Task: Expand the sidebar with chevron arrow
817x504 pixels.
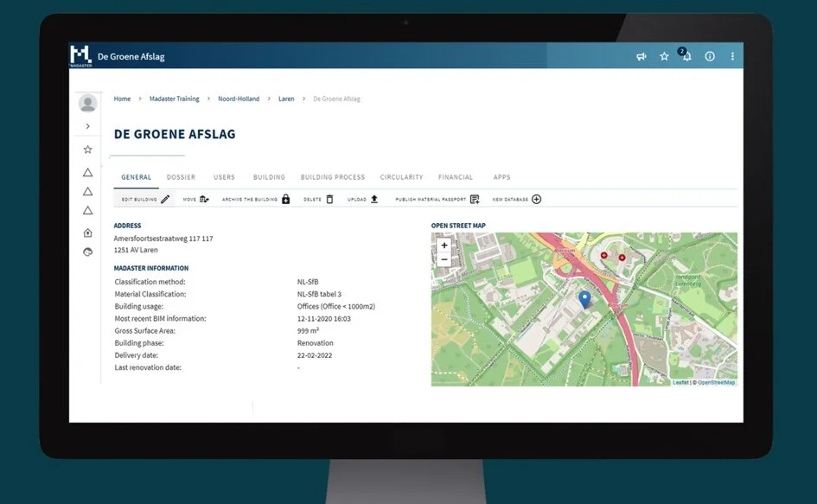Action: coord(87,126)
